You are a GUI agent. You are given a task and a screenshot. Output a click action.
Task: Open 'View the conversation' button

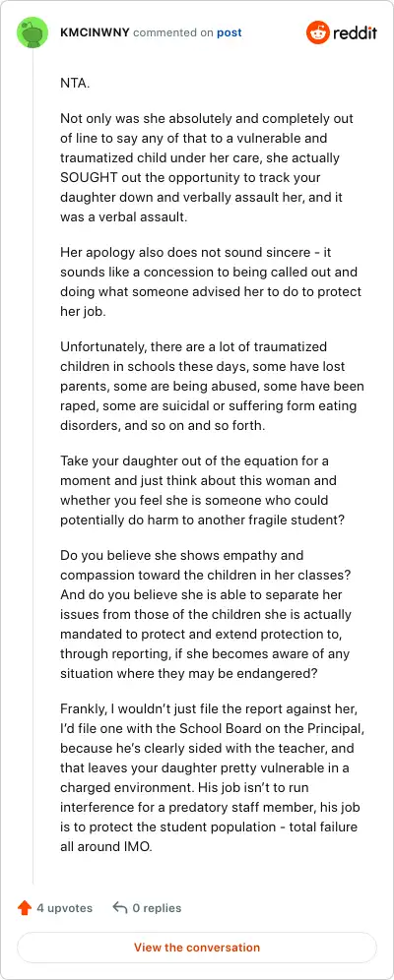(x=197, y=947)
